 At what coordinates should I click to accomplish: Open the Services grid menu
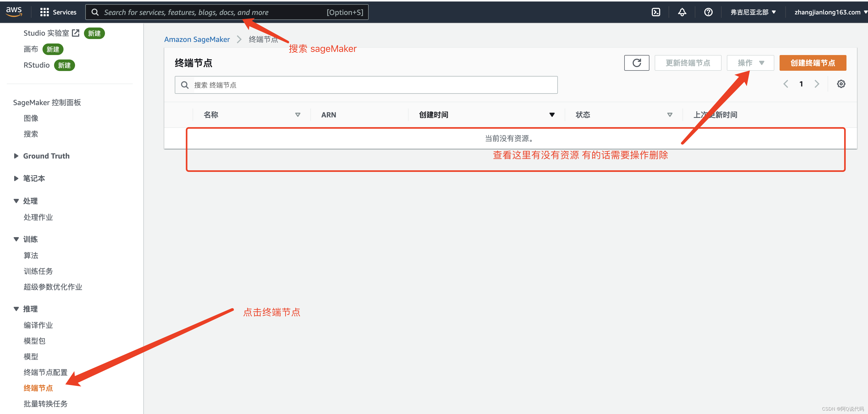click(x=58, y=12)
